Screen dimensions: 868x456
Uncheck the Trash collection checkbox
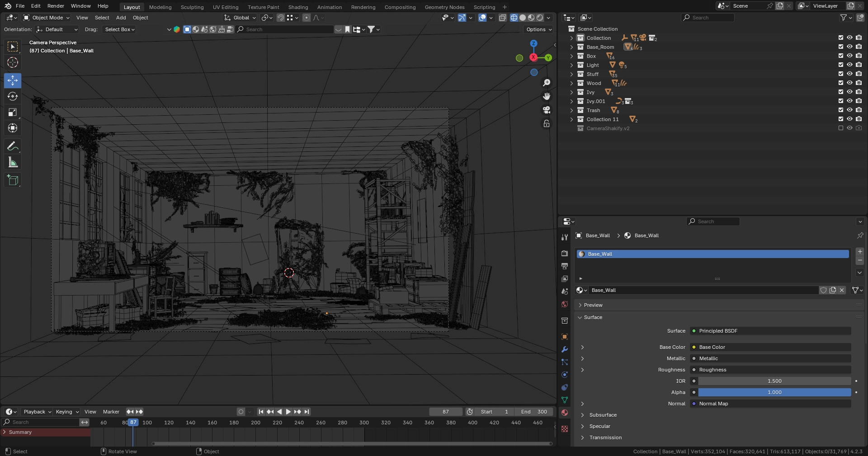coord(841,110)
